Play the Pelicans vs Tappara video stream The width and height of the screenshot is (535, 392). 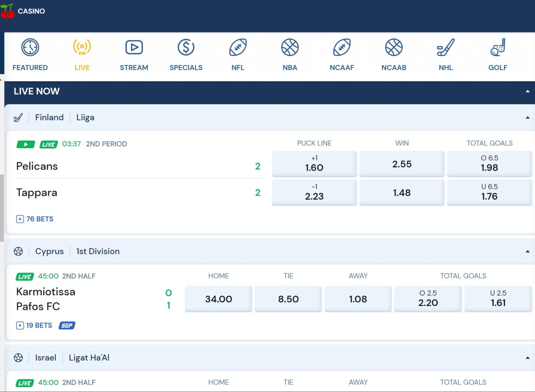[26, 144]
